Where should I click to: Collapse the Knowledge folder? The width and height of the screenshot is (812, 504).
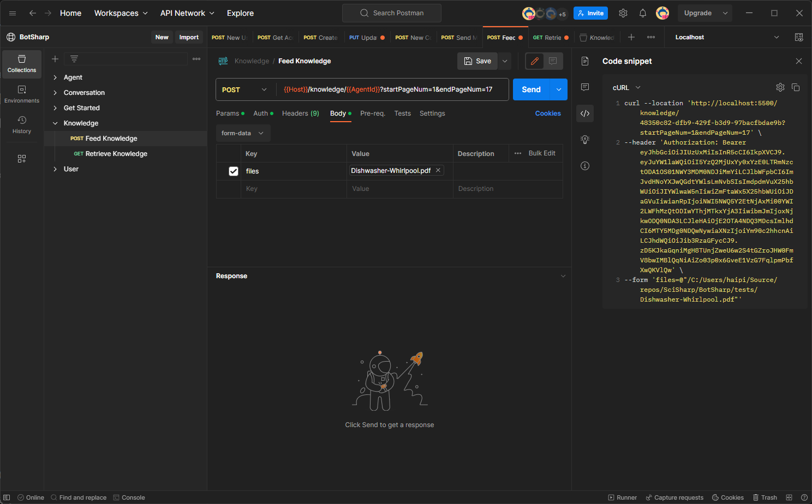55,123
